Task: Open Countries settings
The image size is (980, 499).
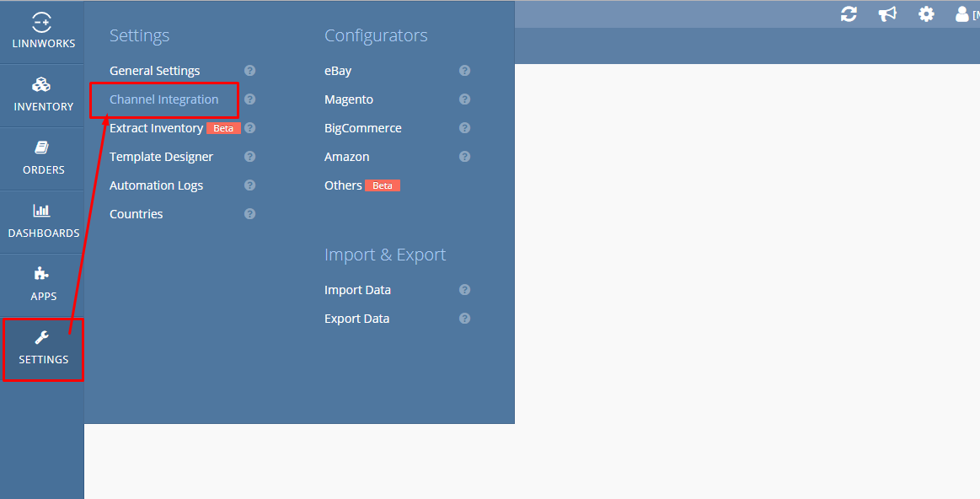Action: (136, 214)
